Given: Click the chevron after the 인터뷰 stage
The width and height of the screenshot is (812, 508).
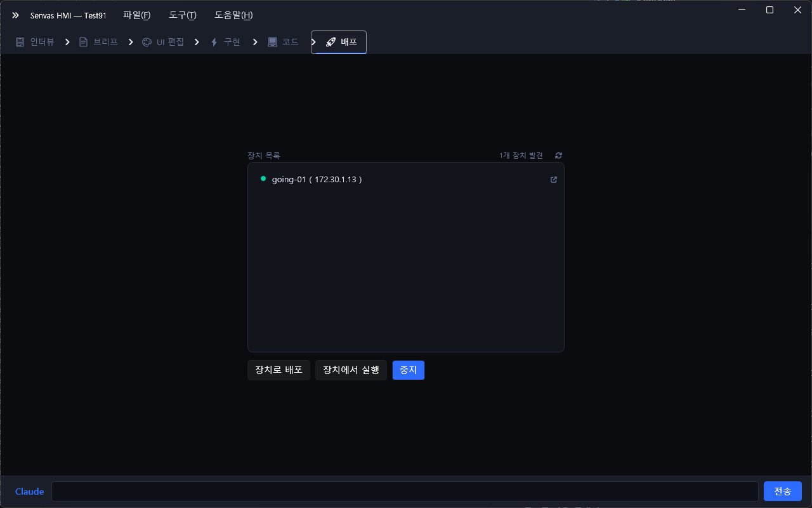Looking at the screenshot, I should click(x=67, y=42).
